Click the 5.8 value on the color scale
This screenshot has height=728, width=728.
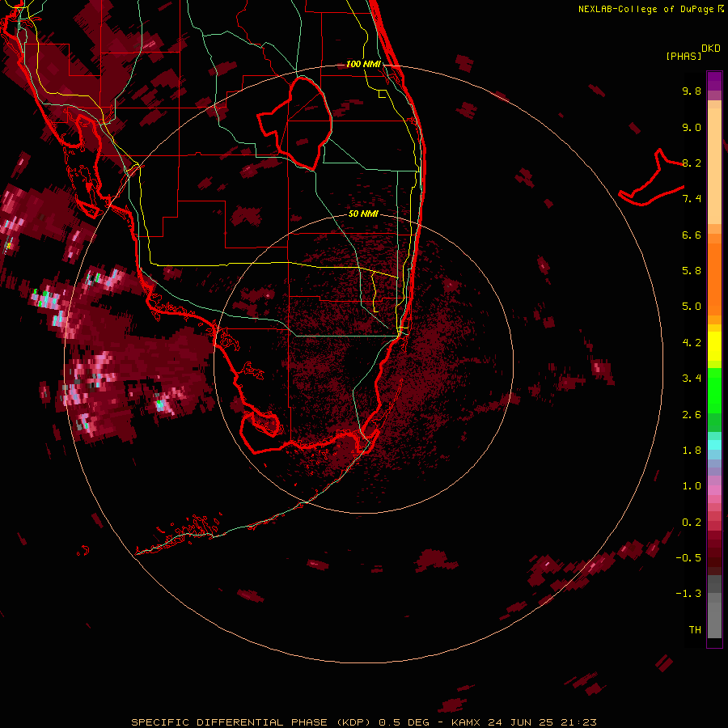(x=692, y=271)
